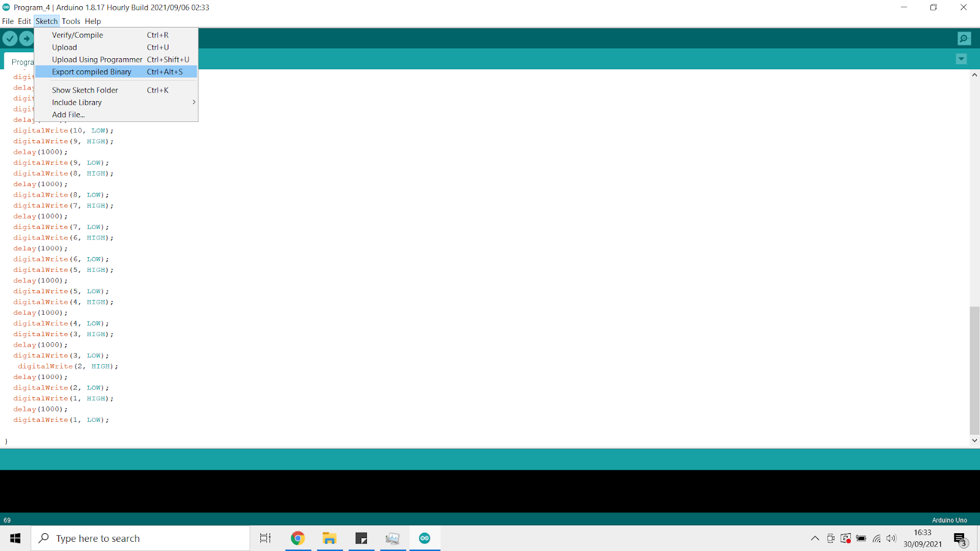This screenshot has height=551, width=980.
Task: Open the File menu
Action: coord(8,21)
